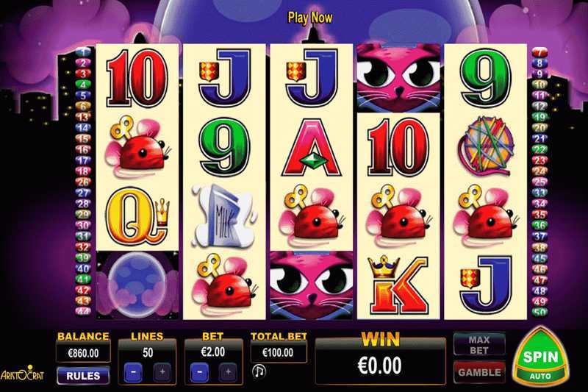This screenshot has width=588, height=392.
Task: Click the yellow Queen symbol
Action: 137,215
